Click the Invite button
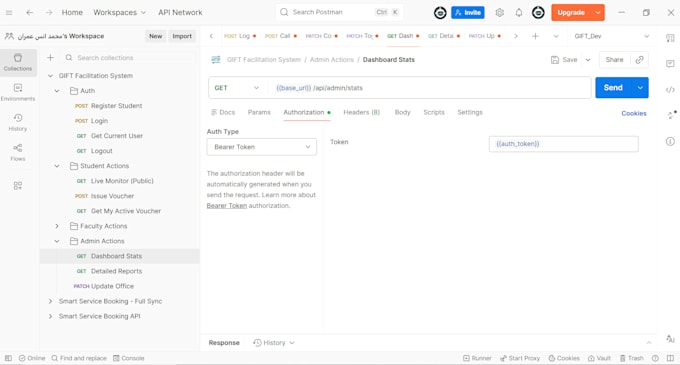Viewport: 680px width, 365px height. click(x=468, y=13)
